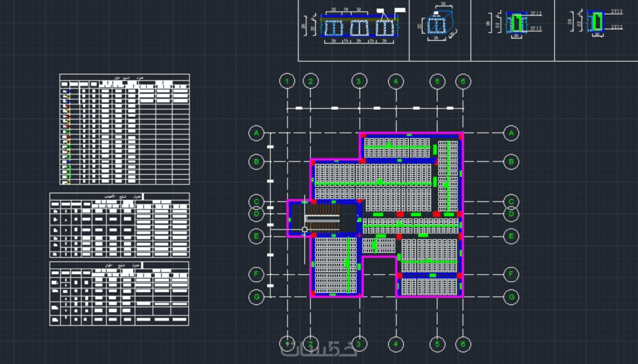This screenshot has width=638, height=364.
Task: Select grid bubble 5 below the plan
Action: click(x=437, y=344)
